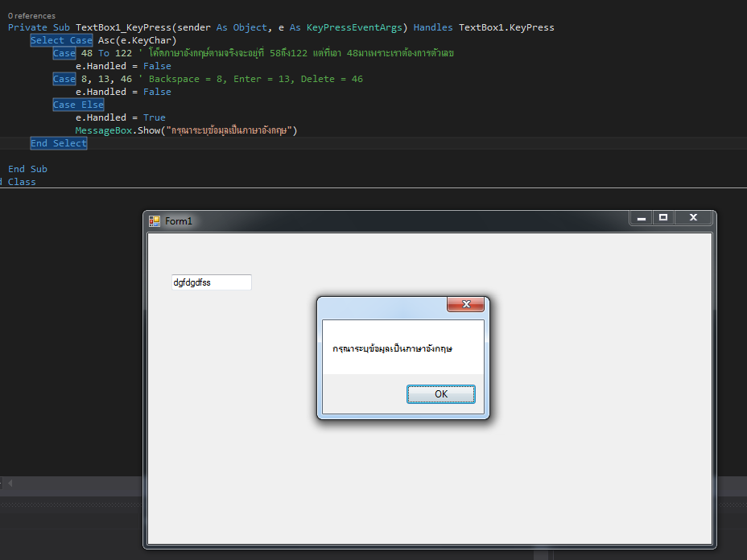Viewport: 747px width, 560px height.
Task: Close the Form1 window
Action: coord(693,218)
